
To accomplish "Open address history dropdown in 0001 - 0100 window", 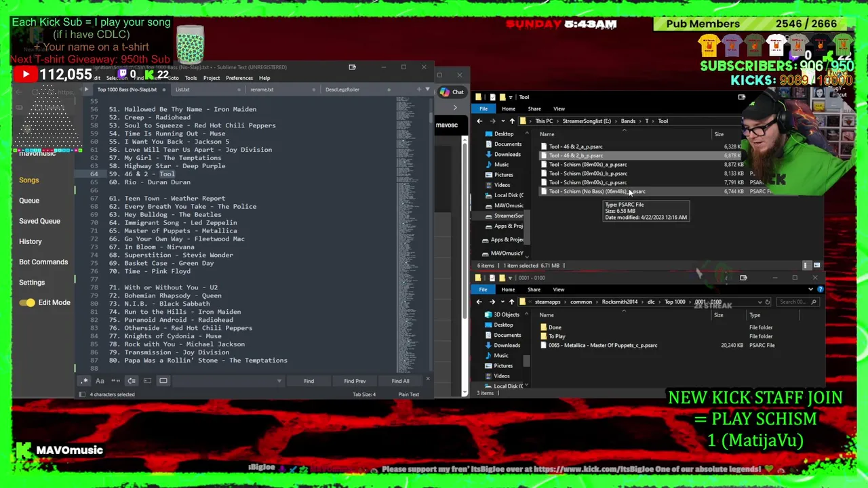I will tap(759, 302).
